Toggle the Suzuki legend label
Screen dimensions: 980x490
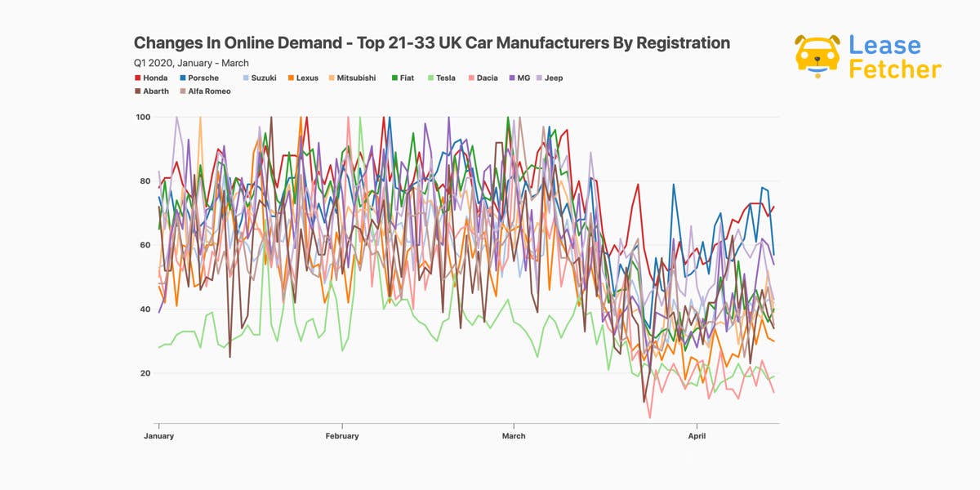[x=264, y=78]
